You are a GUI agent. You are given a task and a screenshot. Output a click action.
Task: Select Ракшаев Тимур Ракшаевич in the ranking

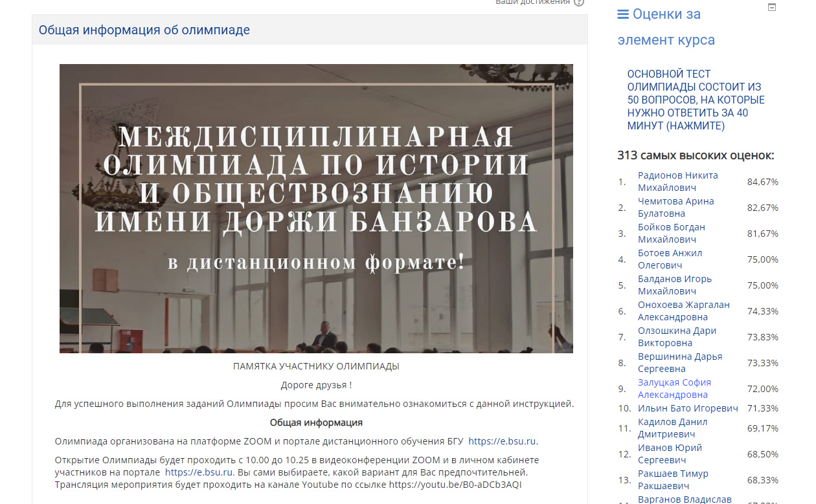[673, 479]
